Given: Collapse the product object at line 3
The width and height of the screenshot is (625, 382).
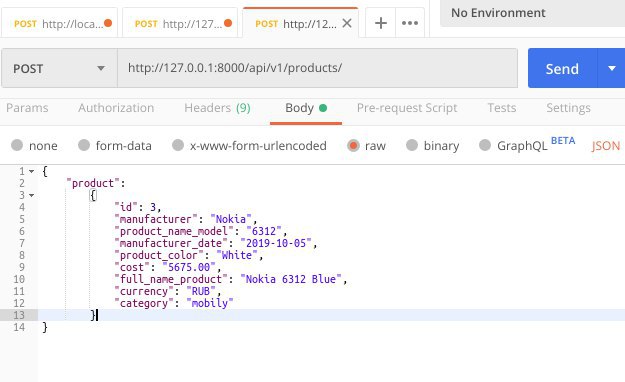Looking at the screenshot, I should 31,195.
